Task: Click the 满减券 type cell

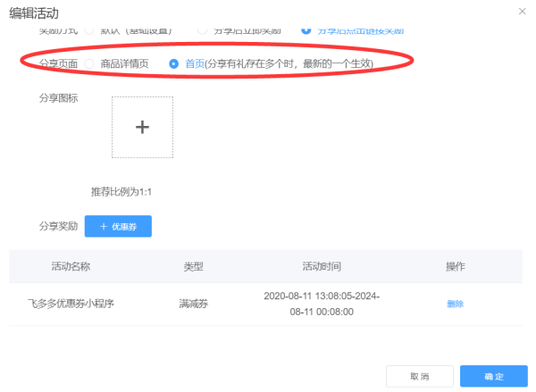Action: pos(193,304)
